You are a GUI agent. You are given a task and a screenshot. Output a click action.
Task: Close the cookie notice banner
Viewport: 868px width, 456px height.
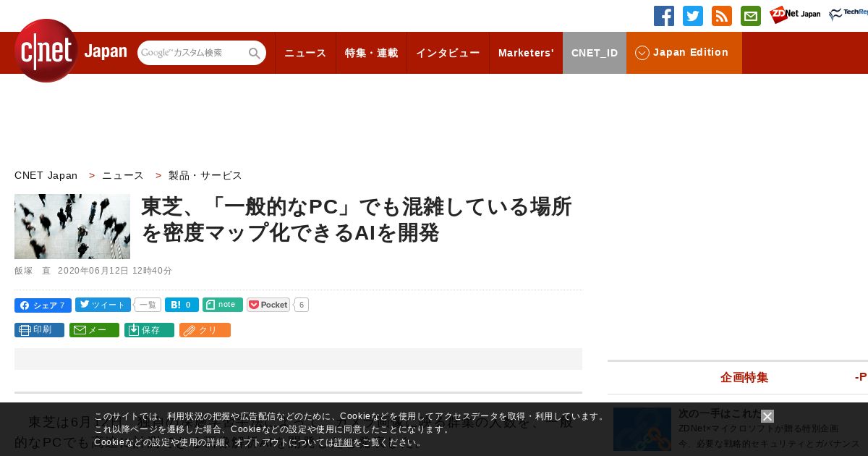(767, 416)
